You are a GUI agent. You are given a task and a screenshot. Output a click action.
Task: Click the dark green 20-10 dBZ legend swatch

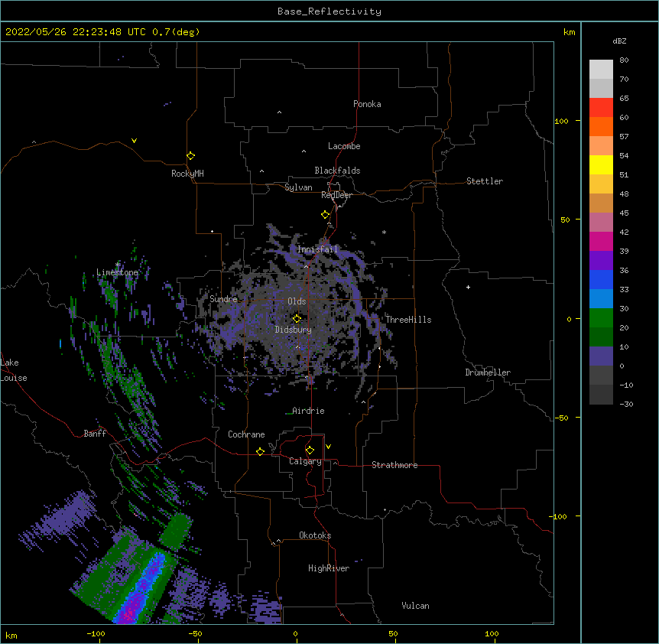[x=601, y=337]
